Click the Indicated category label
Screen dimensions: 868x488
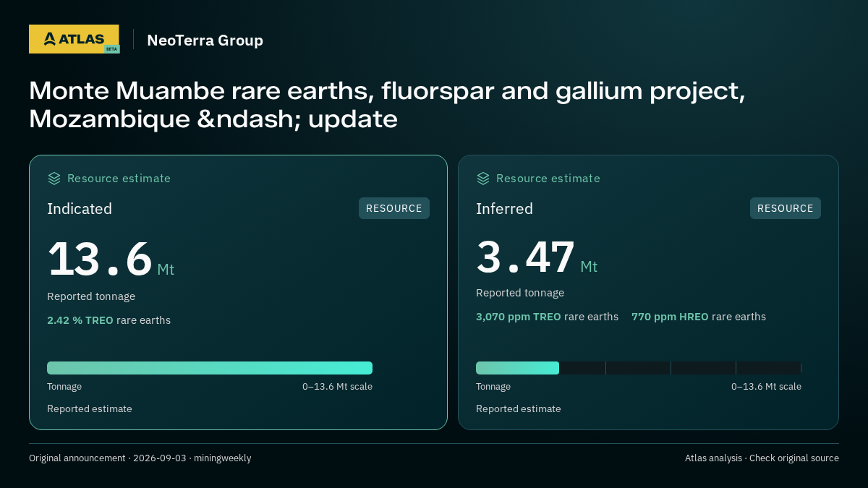80,209
